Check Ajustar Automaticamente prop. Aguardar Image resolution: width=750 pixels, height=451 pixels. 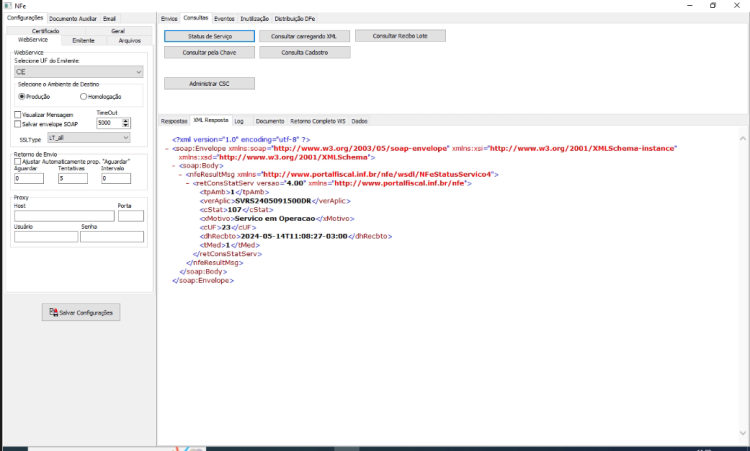point(18,162)
